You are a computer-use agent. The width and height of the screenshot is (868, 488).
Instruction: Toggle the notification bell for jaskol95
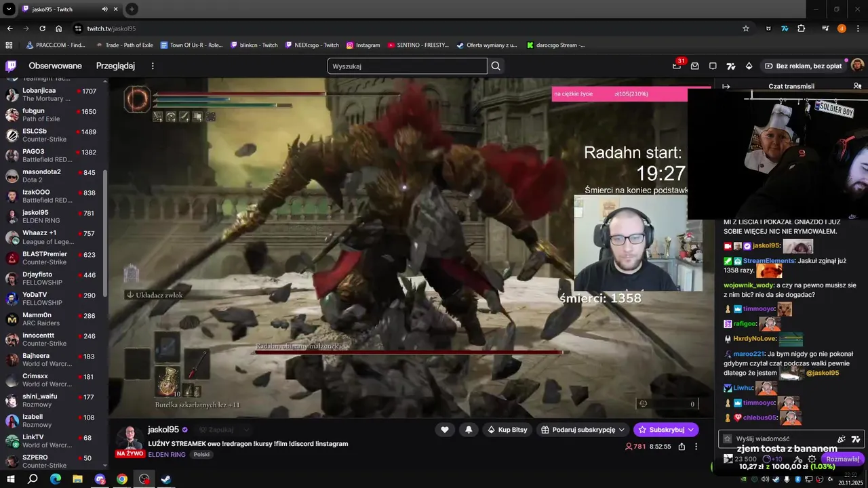pyautogui.click(x=469, y=430)
